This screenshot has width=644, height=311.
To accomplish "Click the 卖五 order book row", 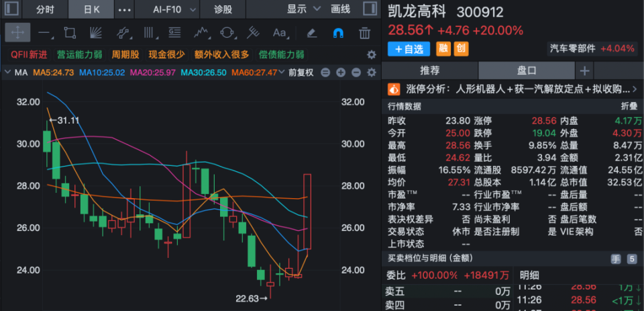I will [447, 292].
